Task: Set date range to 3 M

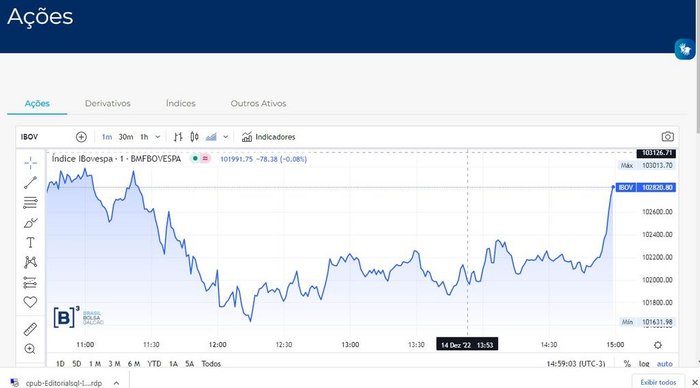Action: [114, 364]
